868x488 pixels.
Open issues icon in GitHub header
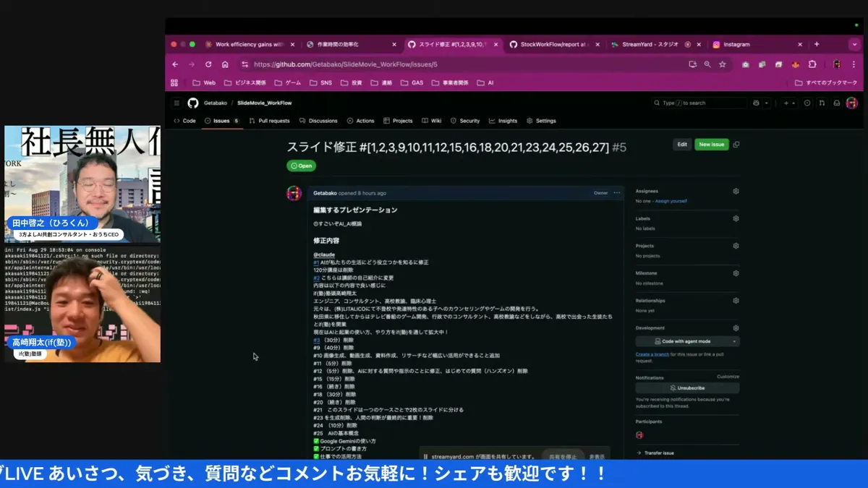[807, 103]
